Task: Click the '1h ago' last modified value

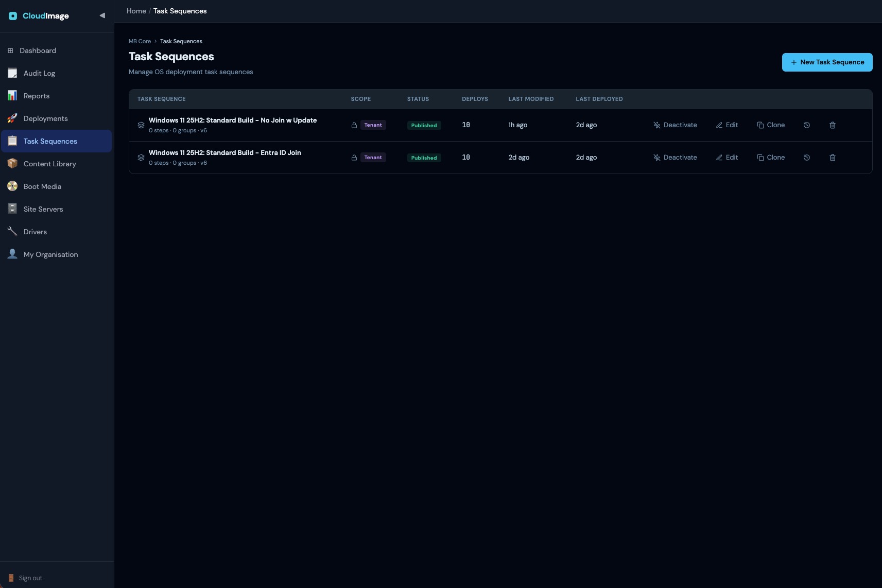Action: point(518,125)
